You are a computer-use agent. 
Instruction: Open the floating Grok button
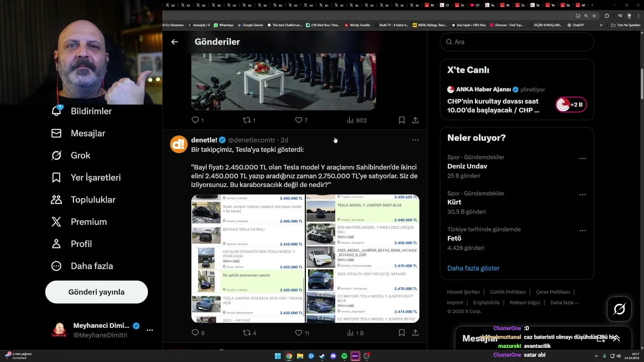[619, 309]
